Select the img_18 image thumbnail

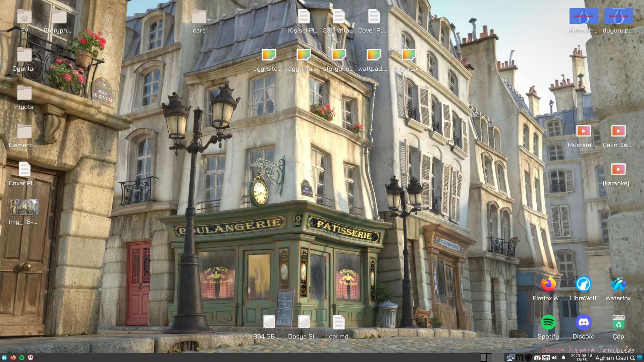[24, 207]
